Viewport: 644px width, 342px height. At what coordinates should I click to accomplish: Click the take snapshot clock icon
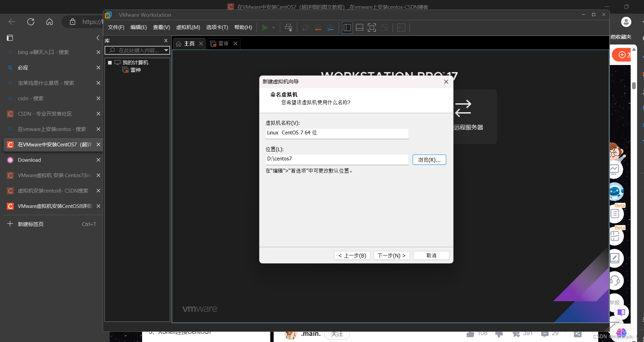305,28
